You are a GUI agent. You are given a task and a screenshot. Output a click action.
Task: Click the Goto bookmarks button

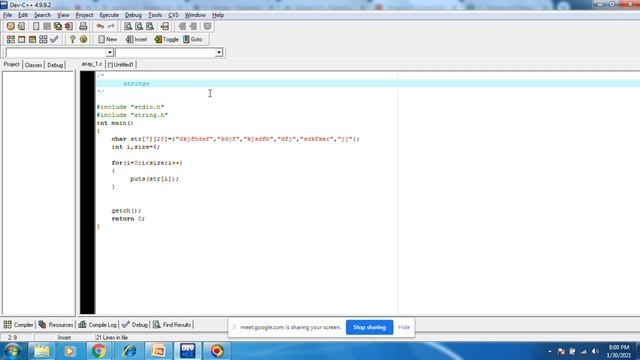pyautogui.click(x=193, y=39)
